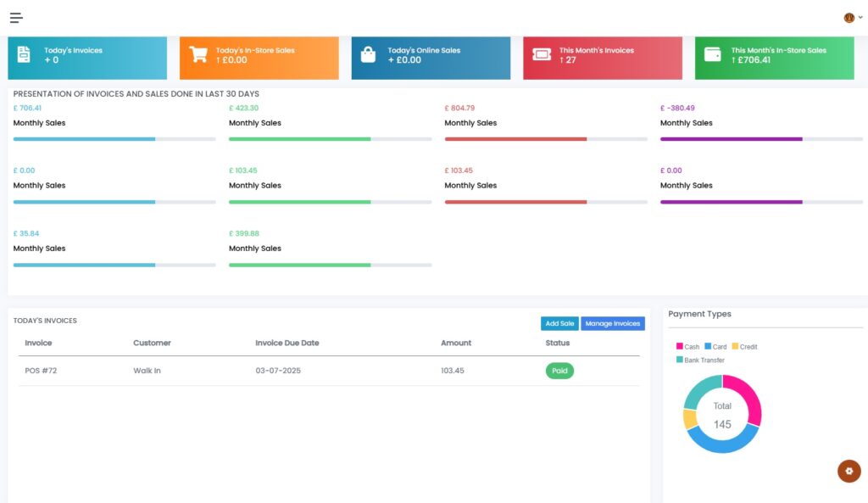Click the shopping bag icon on Online Sales card

[368, 55]
